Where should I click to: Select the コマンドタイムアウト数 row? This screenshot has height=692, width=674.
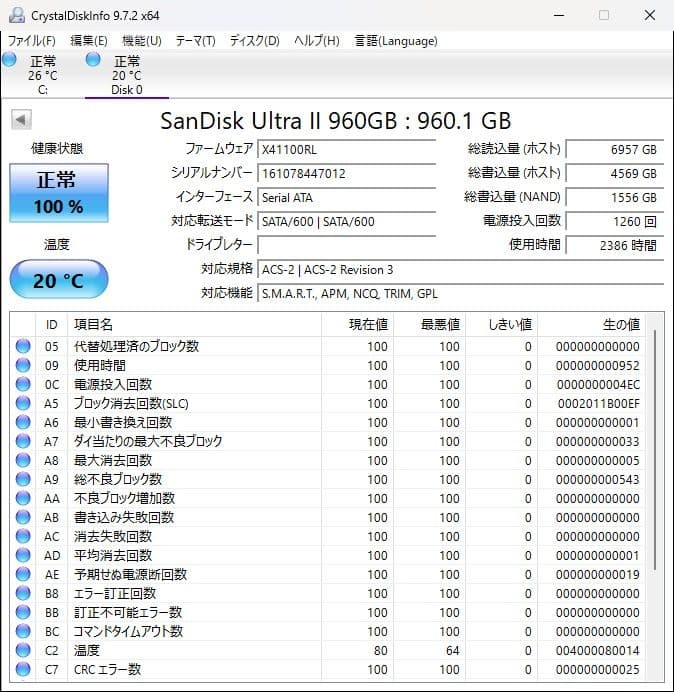pos(328,631)
